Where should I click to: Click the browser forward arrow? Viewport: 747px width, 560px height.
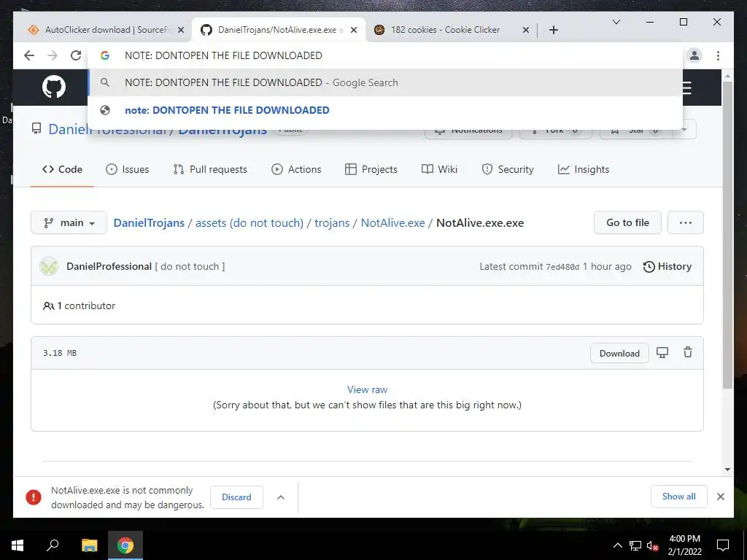tap(53, 55)
